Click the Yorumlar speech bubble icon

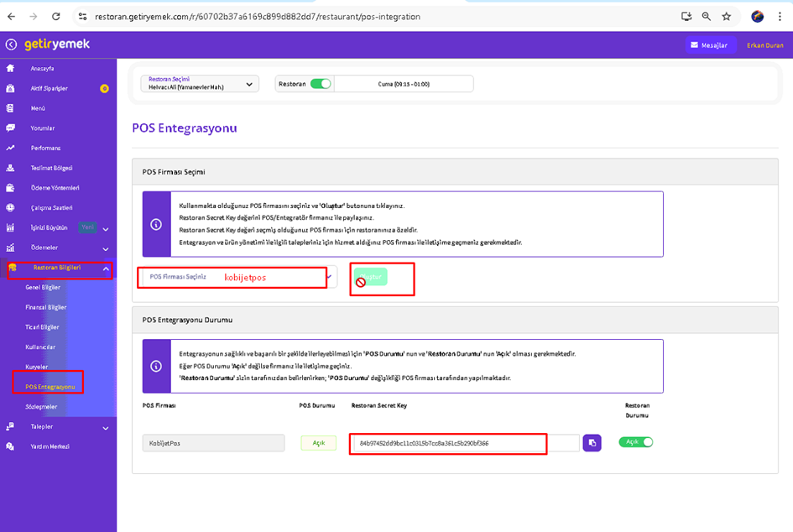[x=10, y=128]
